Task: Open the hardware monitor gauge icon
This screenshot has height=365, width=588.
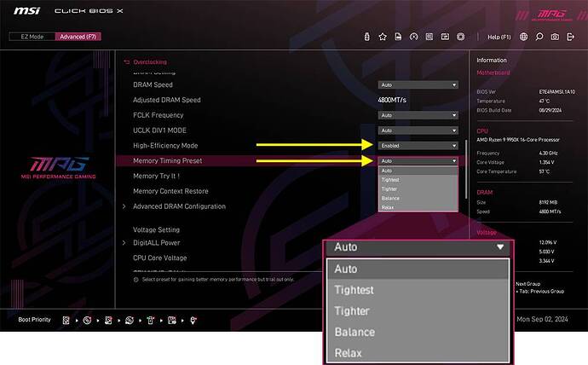Action: pyautogui.click(x=413, y=37)
